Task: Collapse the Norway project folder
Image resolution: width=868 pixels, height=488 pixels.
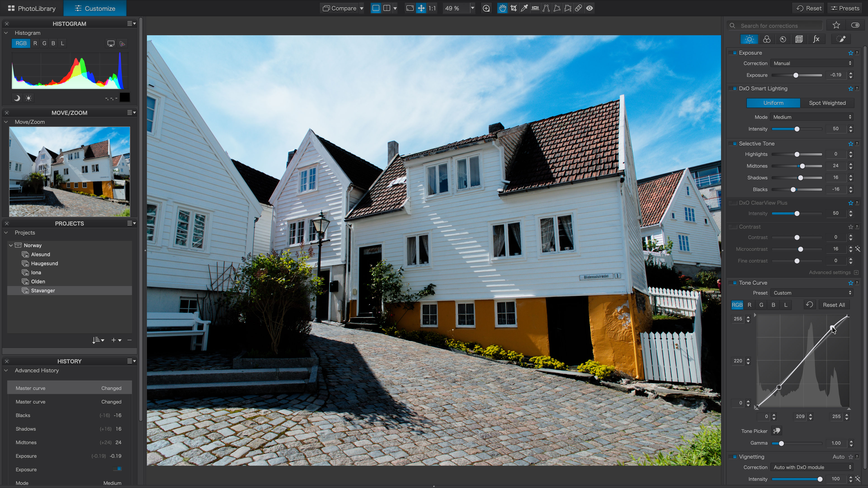Action: click(11, 245)
